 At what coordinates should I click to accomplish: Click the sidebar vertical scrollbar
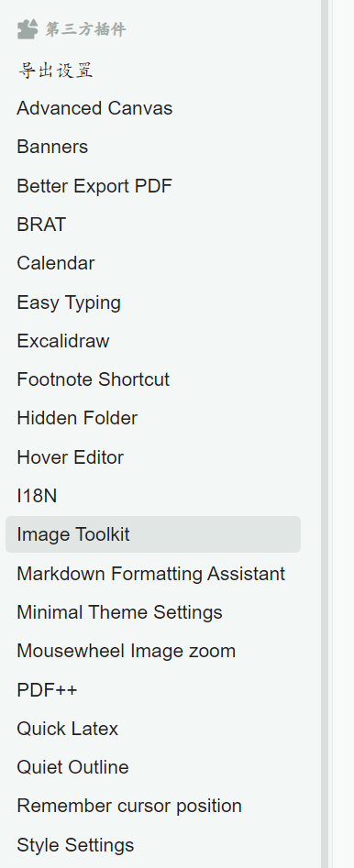tap(326, 434)
